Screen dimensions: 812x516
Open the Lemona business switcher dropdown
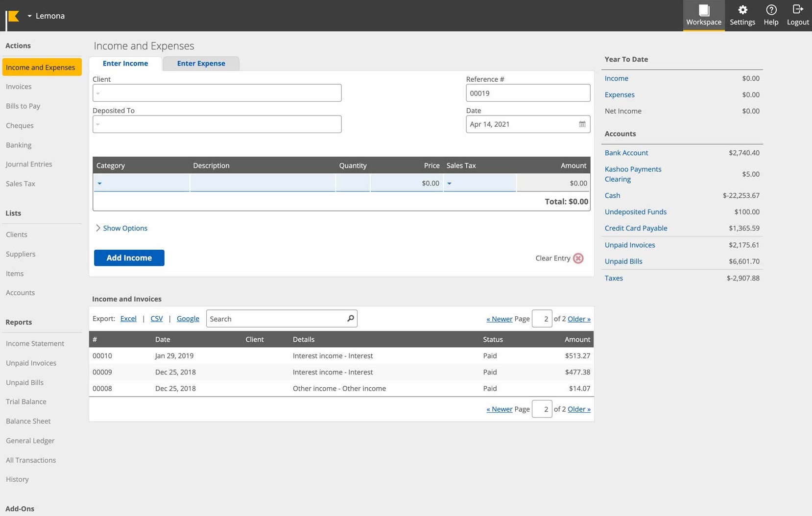tap(46, 16)
